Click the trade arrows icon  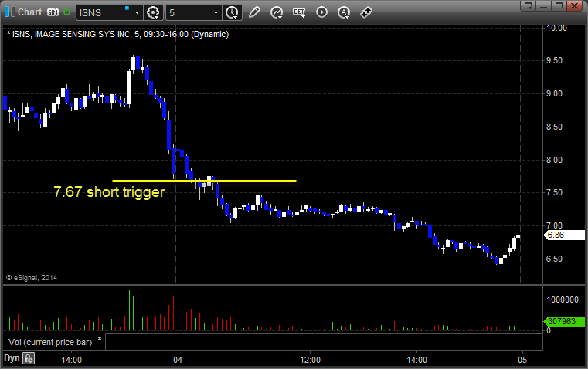point(366,12)
